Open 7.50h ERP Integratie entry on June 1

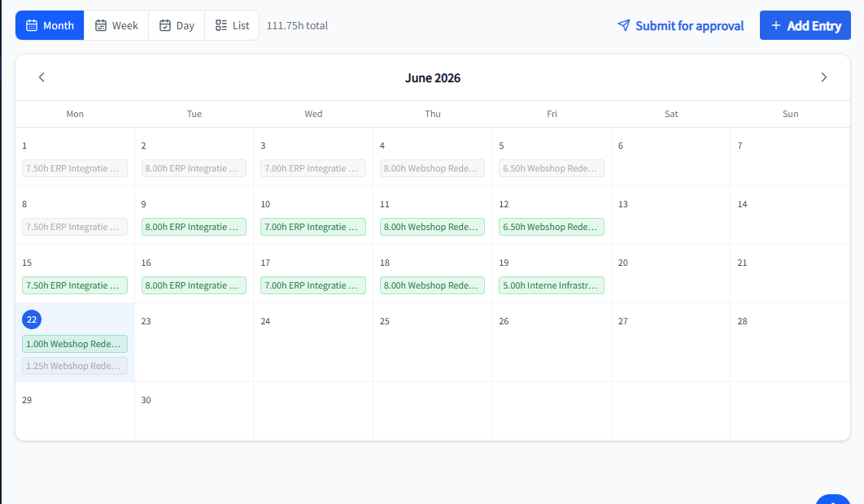coord(75,168)
